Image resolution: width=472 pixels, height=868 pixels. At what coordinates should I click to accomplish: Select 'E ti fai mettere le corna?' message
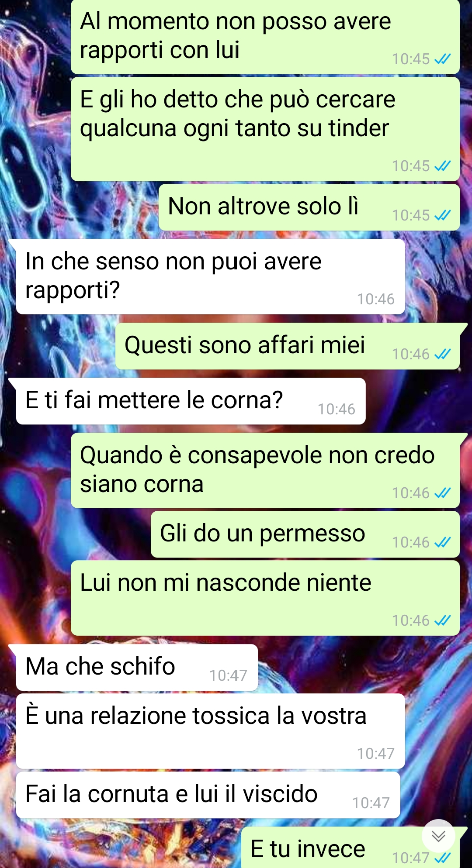[x=191, y=401]
